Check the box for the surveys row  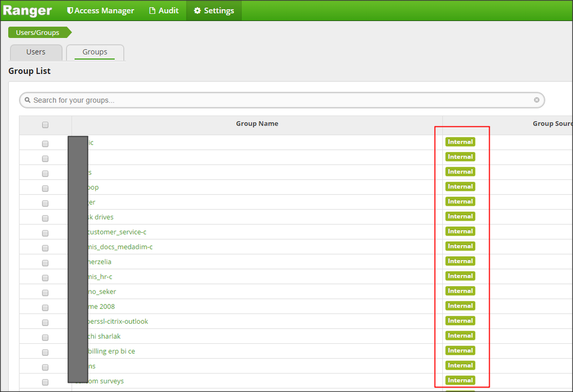click(45, 382)
